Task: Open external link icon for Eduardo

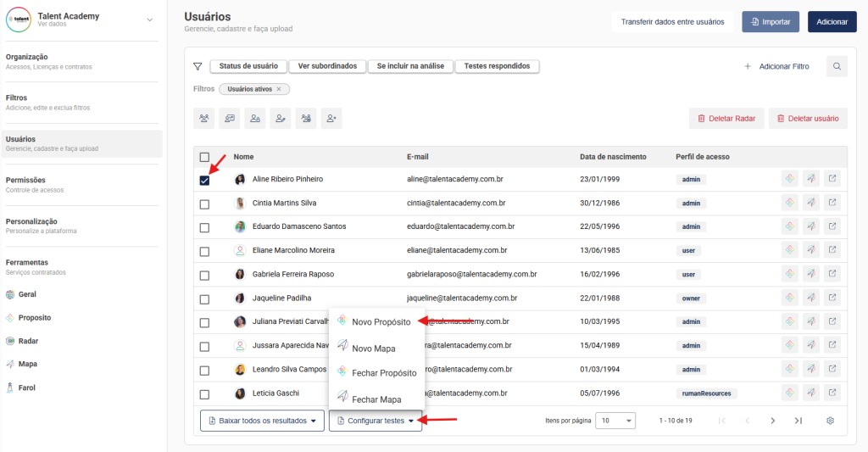Action: click(832, 226)
